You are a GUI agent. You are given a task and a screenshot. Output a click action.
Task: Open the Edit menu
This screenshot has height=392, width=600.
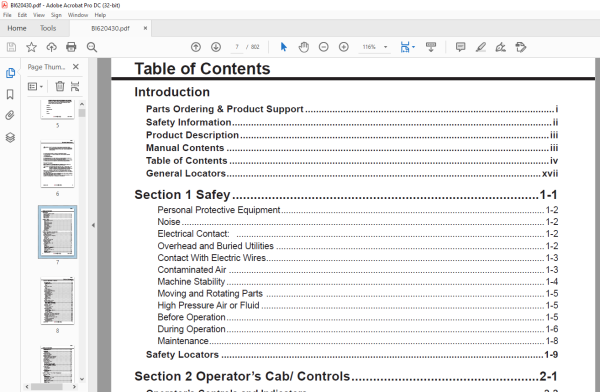coord(22,15)
